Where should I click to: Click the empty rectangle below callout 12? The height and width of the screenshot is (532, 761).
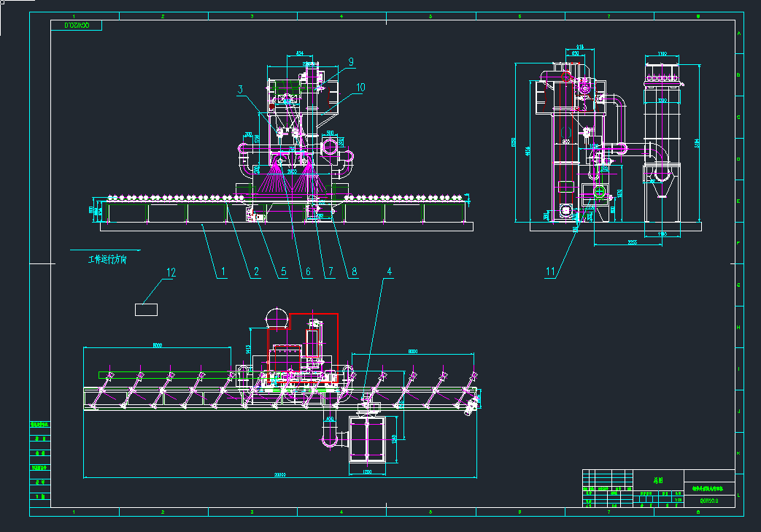[146, 309]
